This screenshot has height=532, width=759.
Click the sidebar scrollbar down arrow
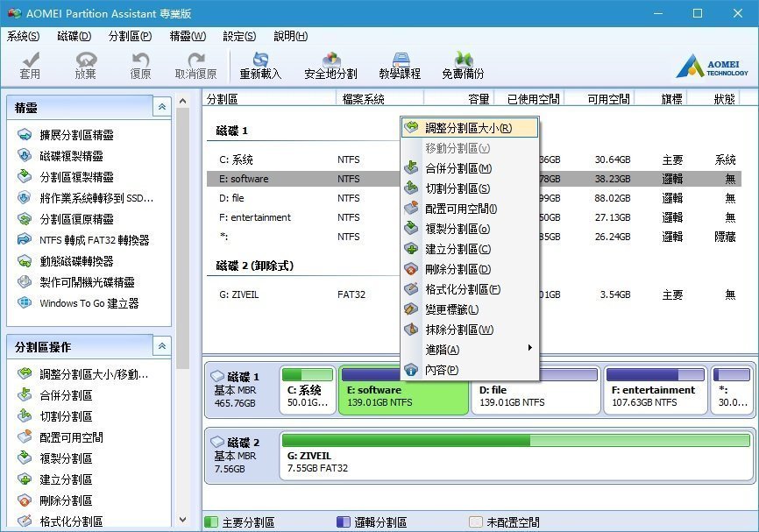pos(182,520)
